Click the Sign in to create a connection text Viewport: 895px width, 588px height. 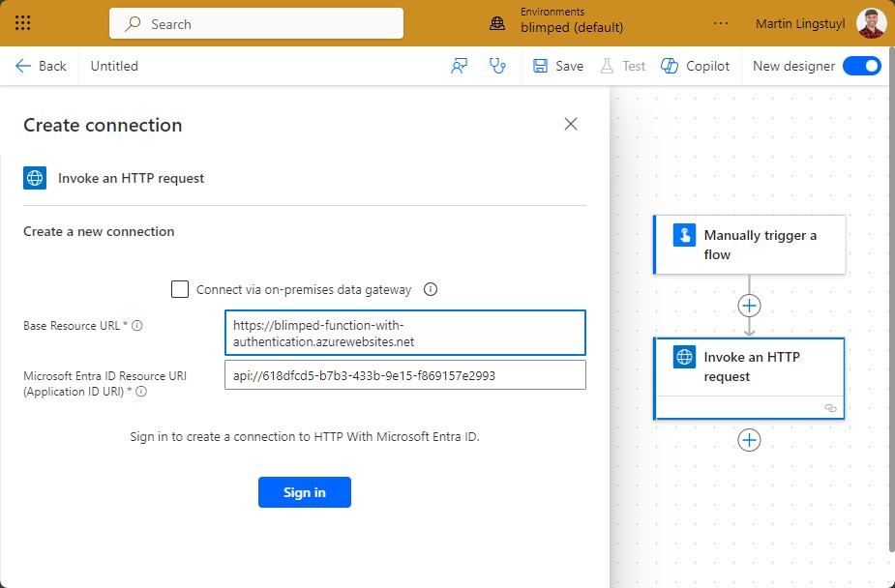[305, 437]
